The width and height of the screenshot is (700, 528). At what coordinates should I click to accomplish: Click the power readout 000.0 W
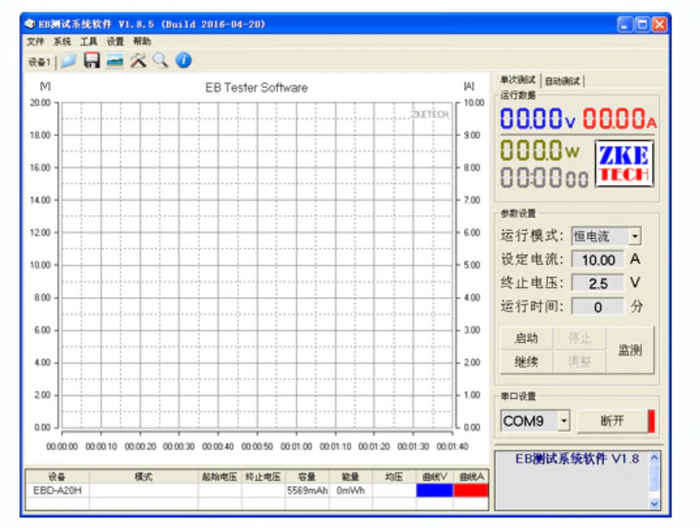point(540,150)
